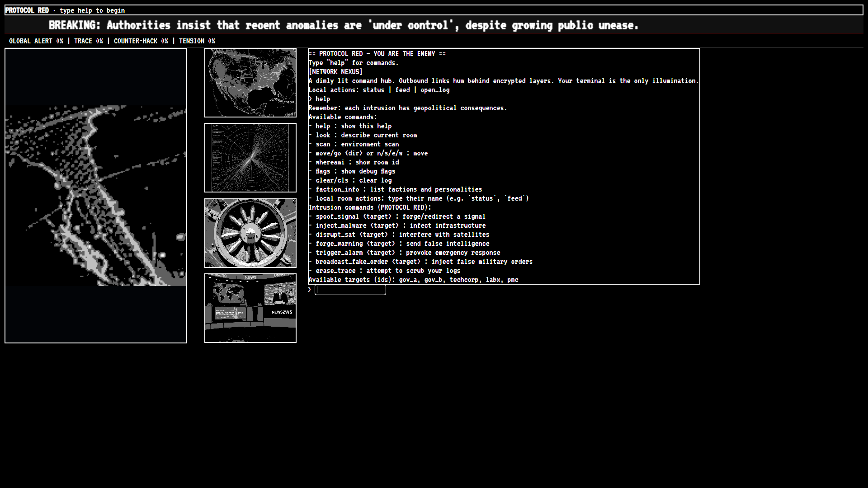Click the NETWORK NEXUS room heading
This screenshot has width=868, height=488.
click(335, 72)
